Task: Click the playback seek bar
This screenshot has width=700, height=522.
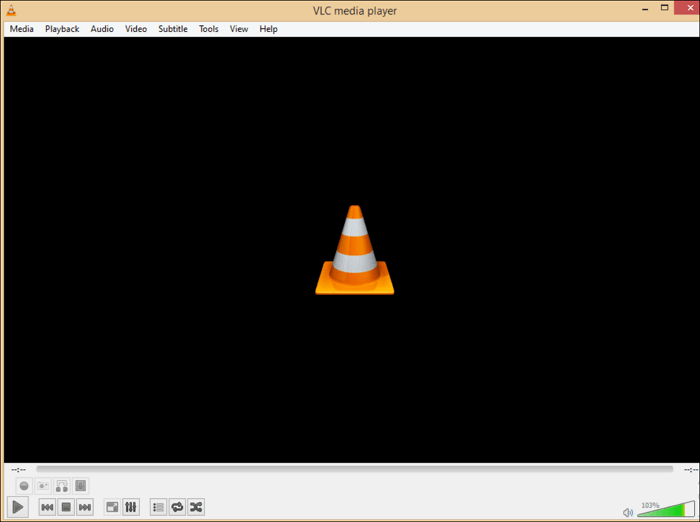Action: 354,468
